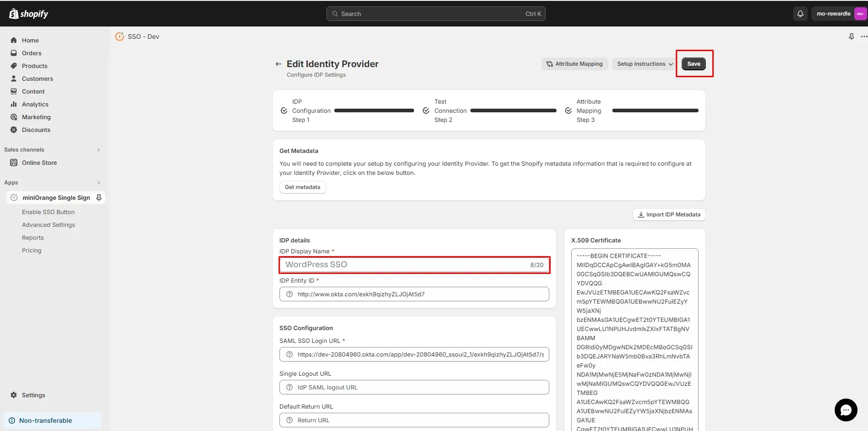Open Advanced Settings page
This screenshot has width=868, height=431.
(x=48, y=225)
